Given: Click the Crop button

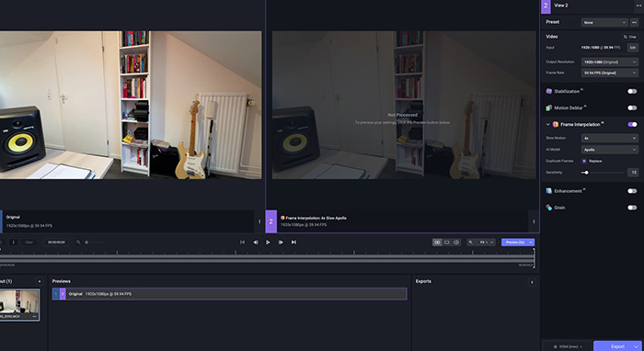Looking at the screenshot, I should [x=630, y=37].
